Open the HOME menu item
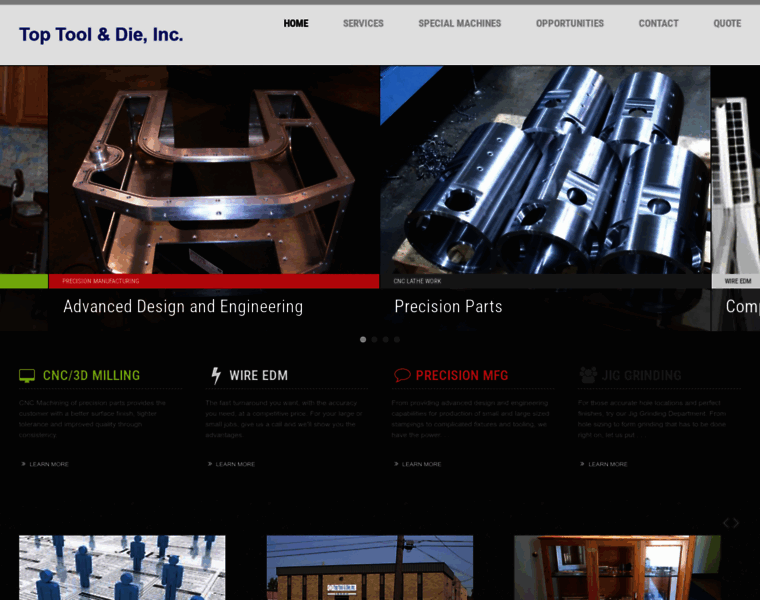760x600 pixels. [296, 23]
